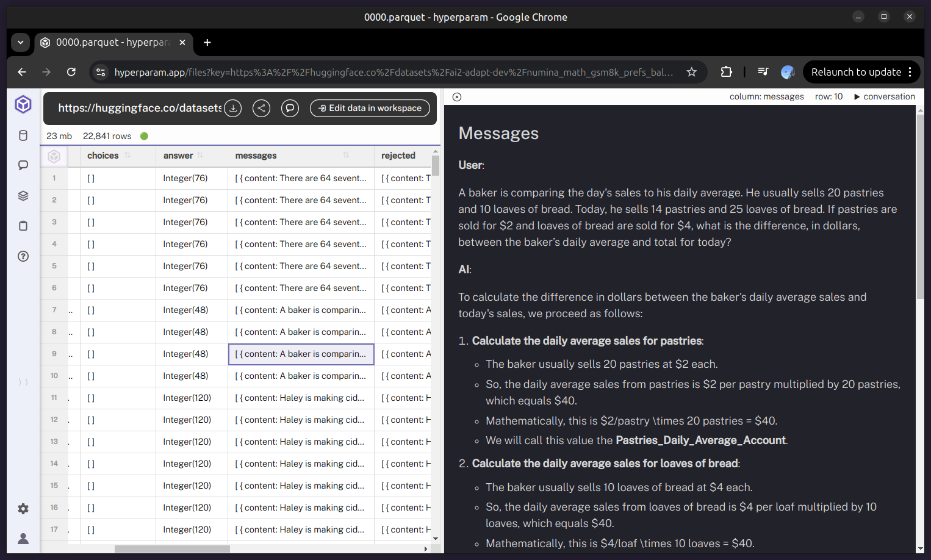
Task: Click Edit data in workspace button
Action: pos(370,109)
